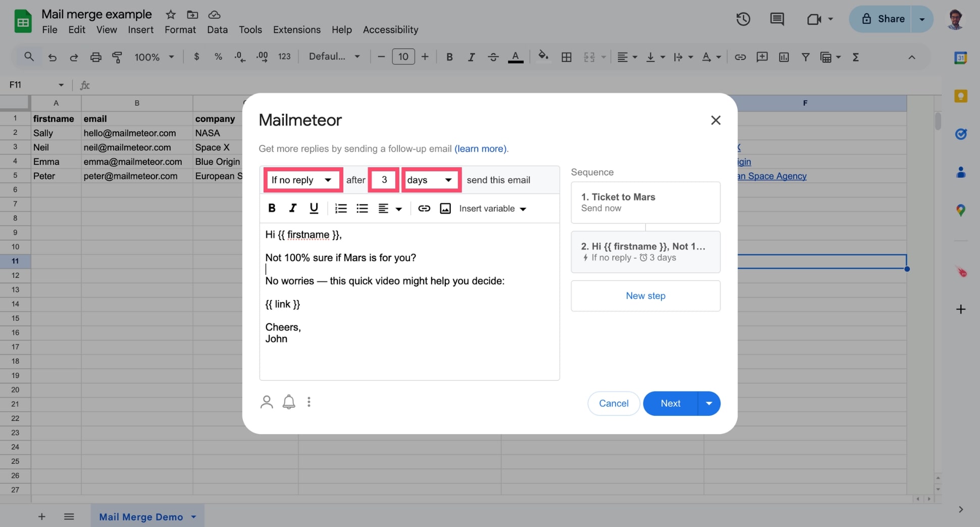Move document using folder icon
The height and width of the screenshot is (527, 980).
(192, 14)
